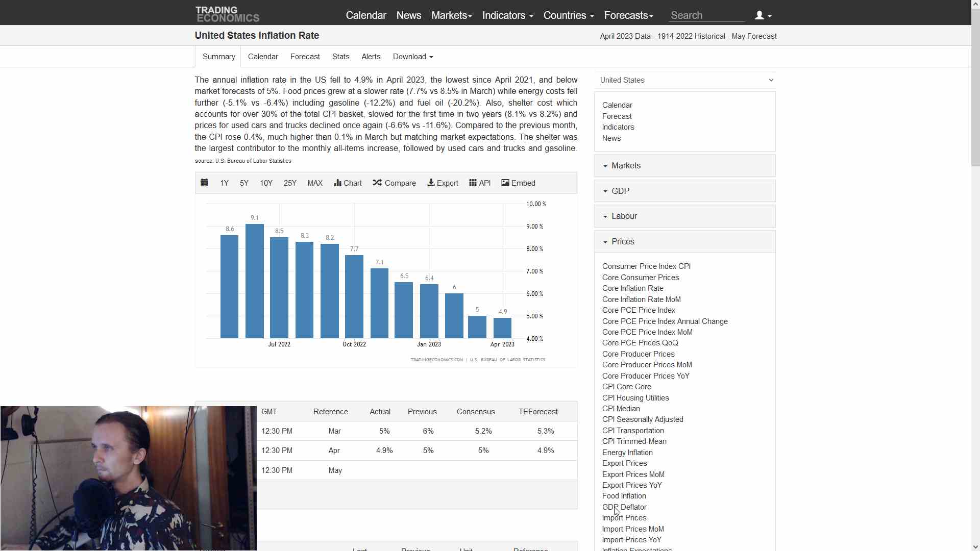980x551 pixels.
Task: Click the calendar icon in chart toolbar
Action: (x=204, y=183)
